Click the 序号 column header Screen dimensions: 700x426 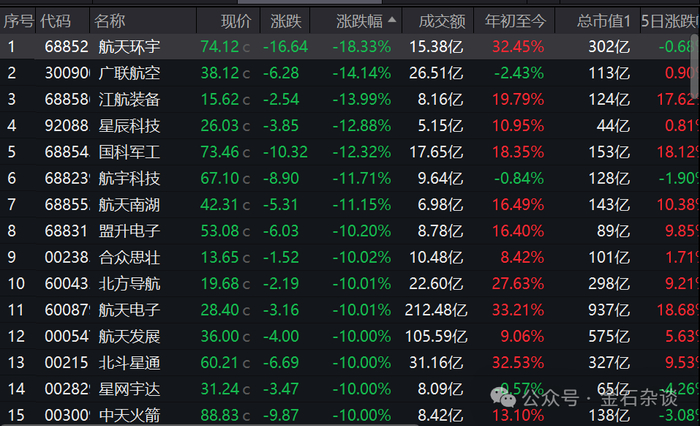pyautogui.click(x=19, y=20)
